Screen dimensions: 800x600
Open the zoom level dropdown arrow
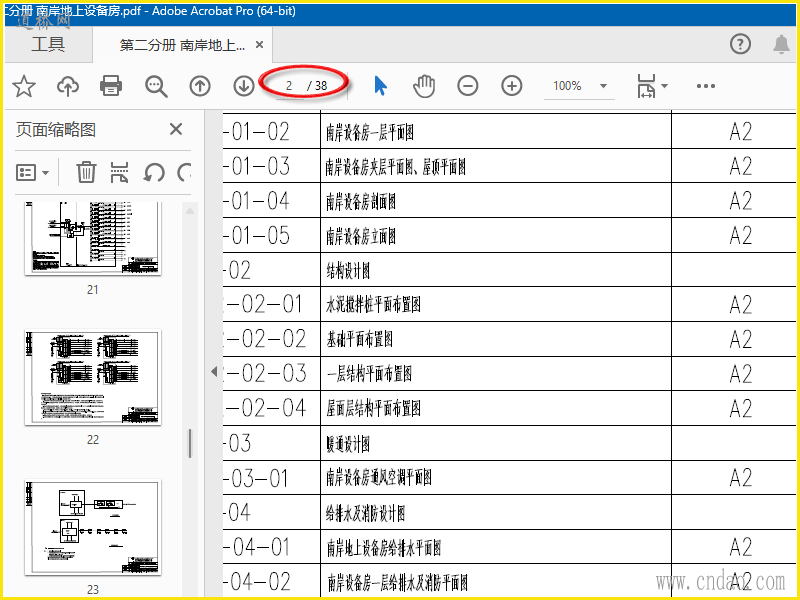603,86
